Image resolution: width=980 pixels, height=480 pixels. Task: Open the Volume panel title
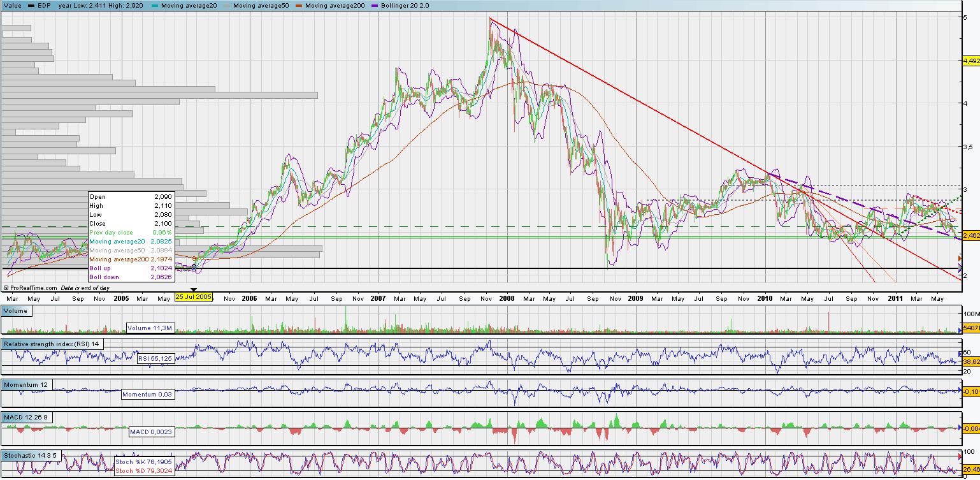click(15, 311)
